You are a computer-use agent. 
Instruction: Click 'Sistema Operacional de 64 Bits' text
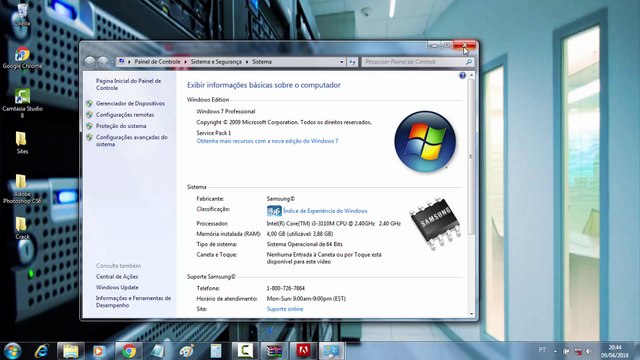pos(304,244)
